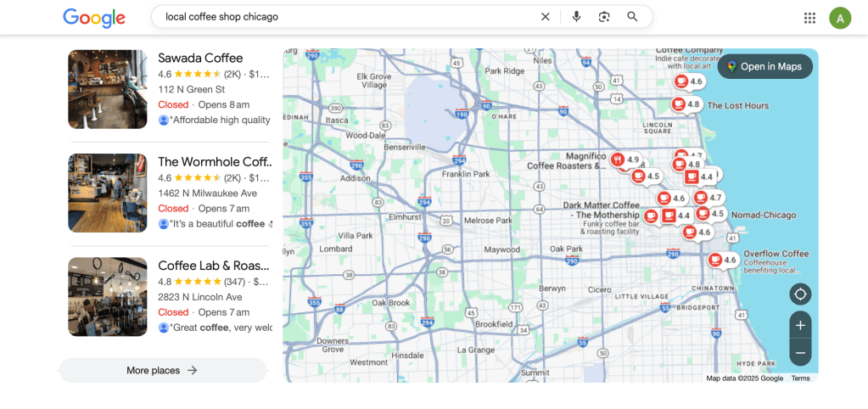Open the Coffee Lab & Roasters listing title

pos(214,265)
